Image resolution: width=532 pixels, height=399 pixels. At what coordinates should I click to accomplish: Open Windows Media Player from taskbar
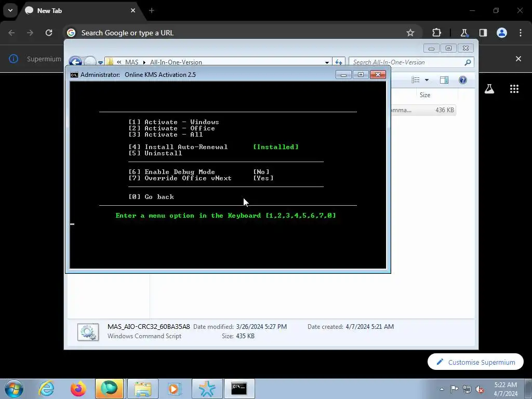tap(174, 389)
